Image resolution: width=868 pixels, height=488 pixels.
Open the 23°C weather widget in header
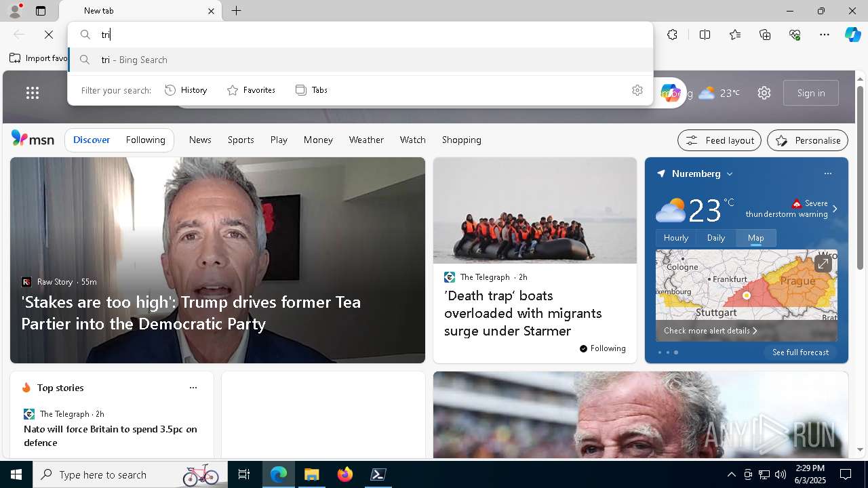719,93
